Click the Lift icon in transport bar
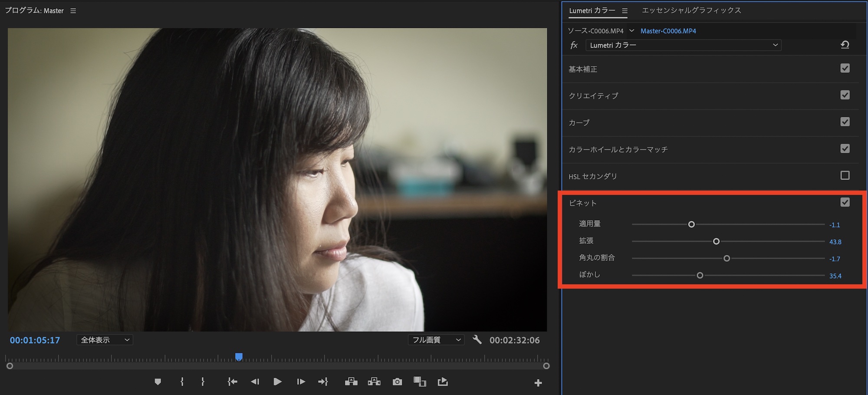 [351, 382]
